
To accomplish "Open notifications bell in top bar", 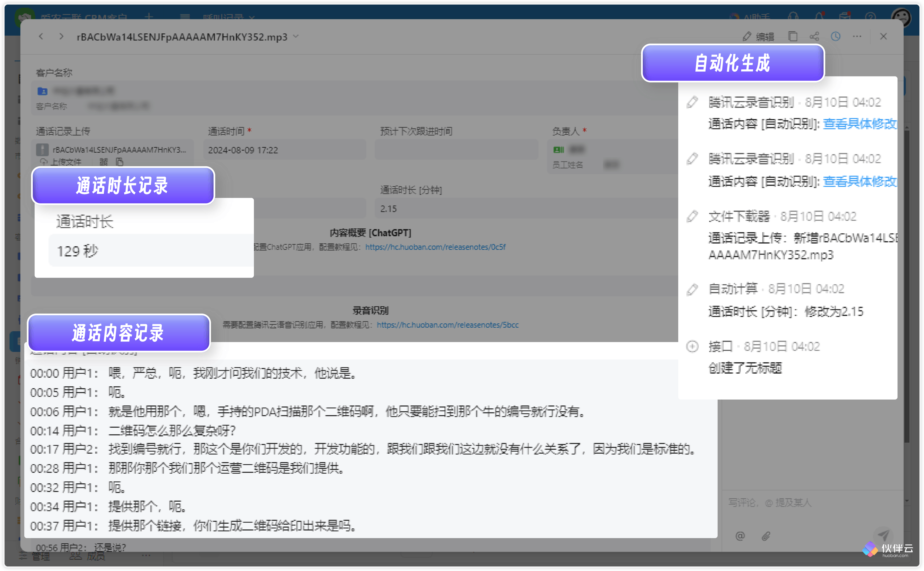I will [819, 17].
